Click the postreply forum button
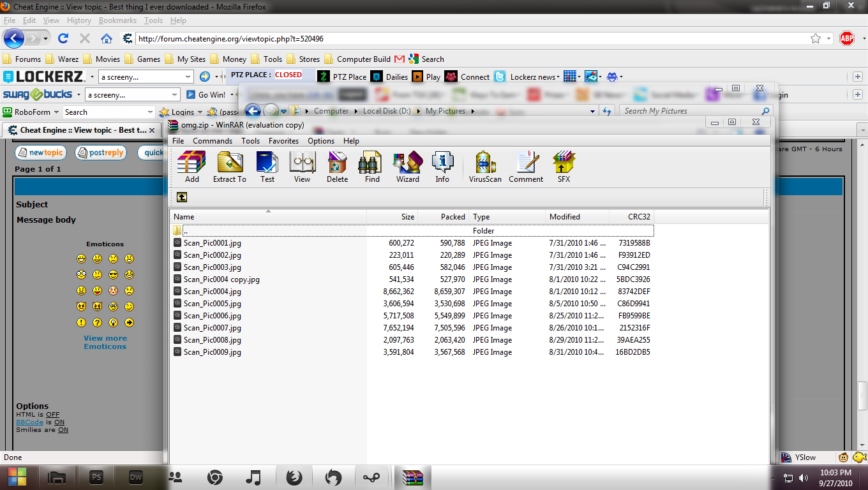The width and height of the screenshot is (868, 490). [x=100, y=152]
